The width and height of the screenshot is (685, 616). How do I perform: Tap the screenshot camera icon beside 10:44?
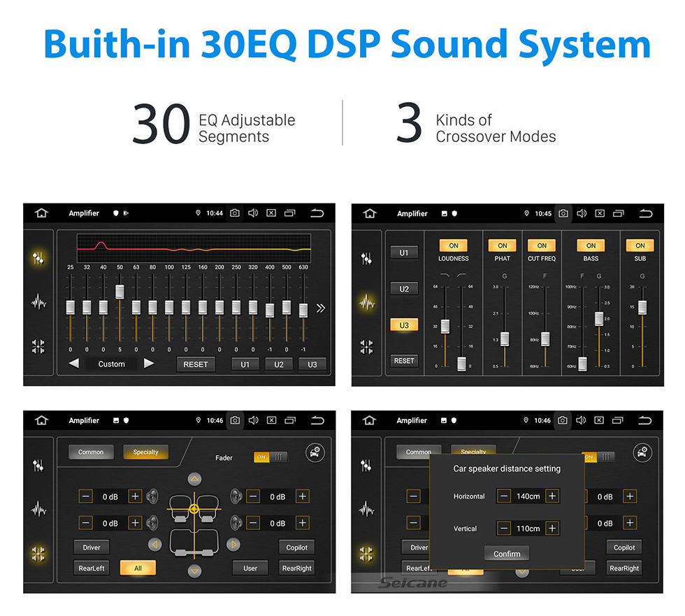click(235, 213)
